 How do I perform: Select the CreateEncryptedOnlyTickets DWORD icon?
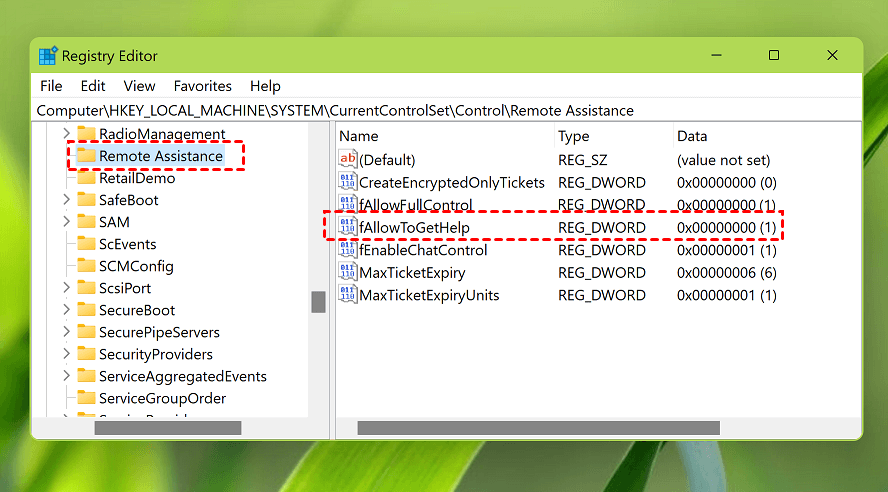point(348,182)
